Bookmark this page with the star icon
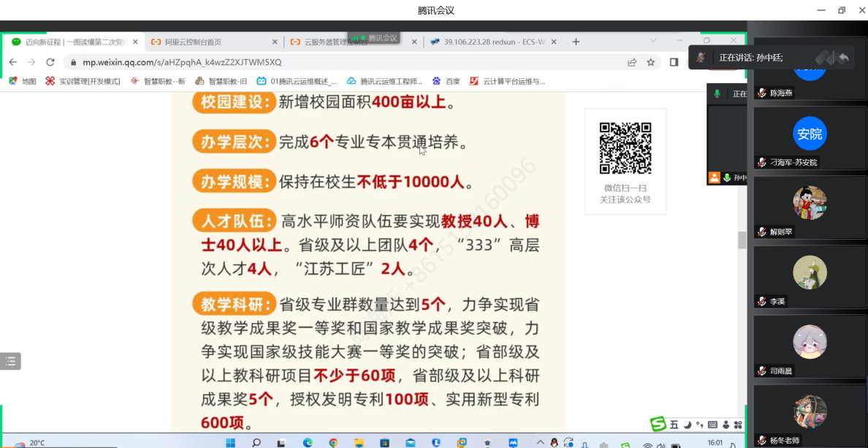 650,62
